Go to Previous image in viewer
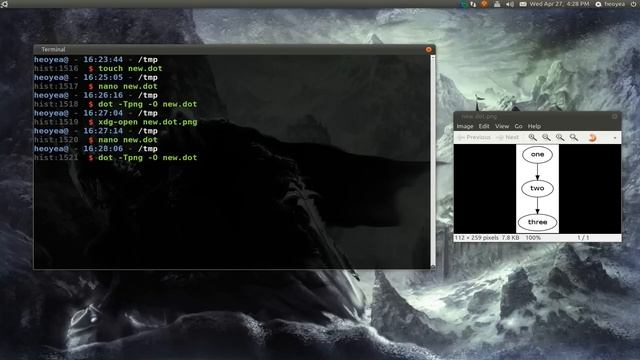640x360 pixels. tap(474, 138)
